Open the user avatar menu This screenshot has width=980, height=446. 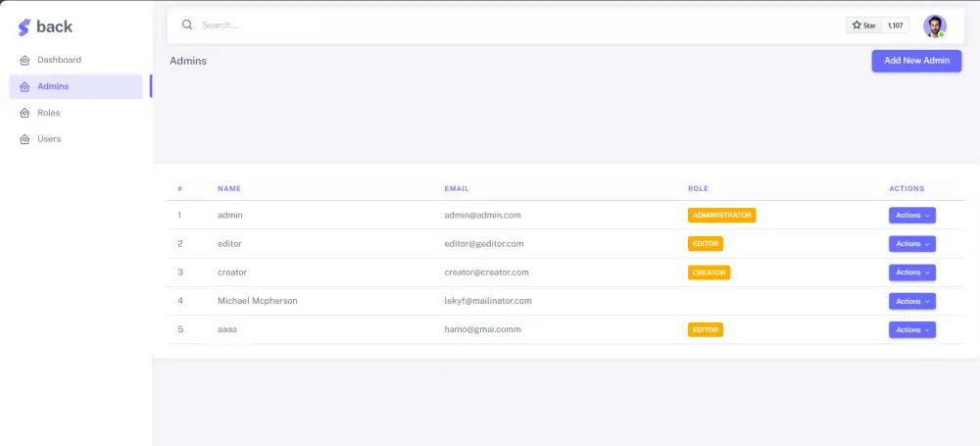(x=934, y=26)
